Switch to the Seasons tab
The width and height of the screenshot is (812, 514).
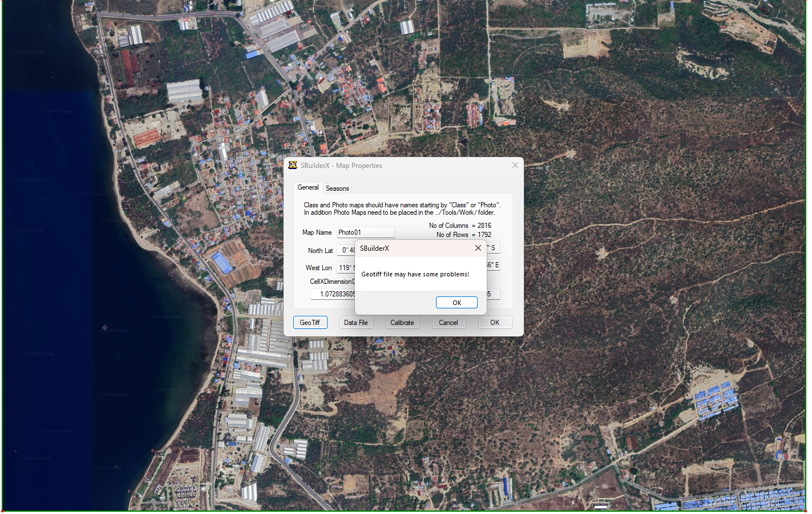tap(337, 188)
